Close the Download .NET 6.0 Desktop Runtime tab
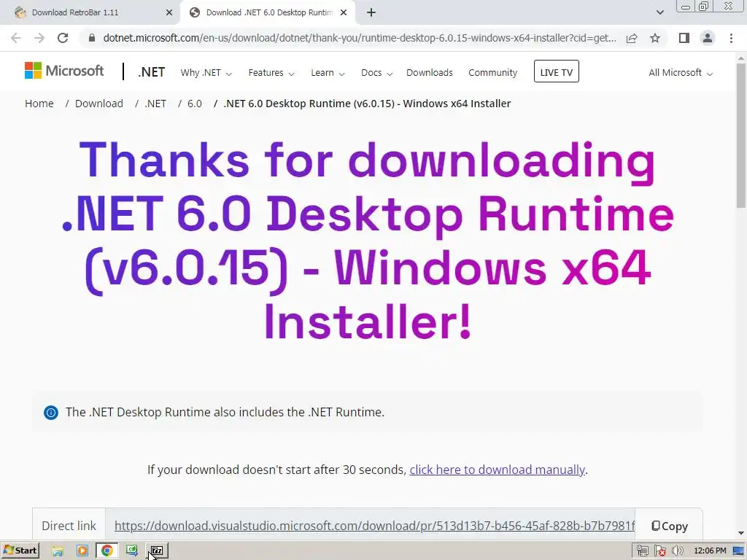 click(344, 12)
